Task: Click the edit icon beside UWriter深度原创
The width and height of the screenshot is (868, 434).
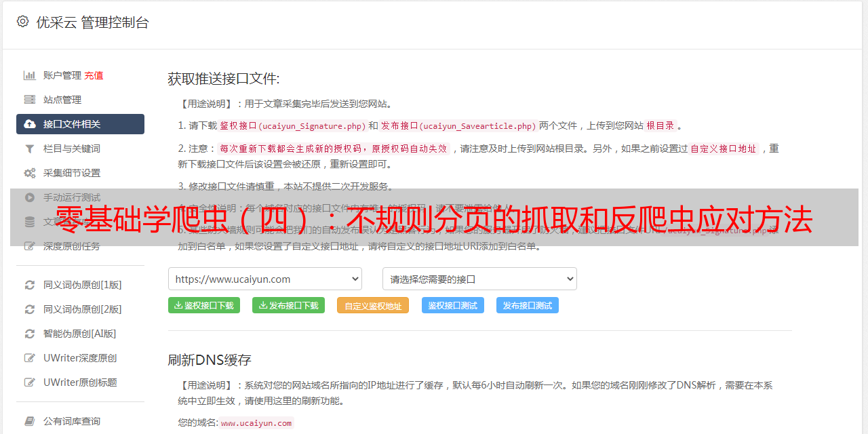Action: point(29,358)
